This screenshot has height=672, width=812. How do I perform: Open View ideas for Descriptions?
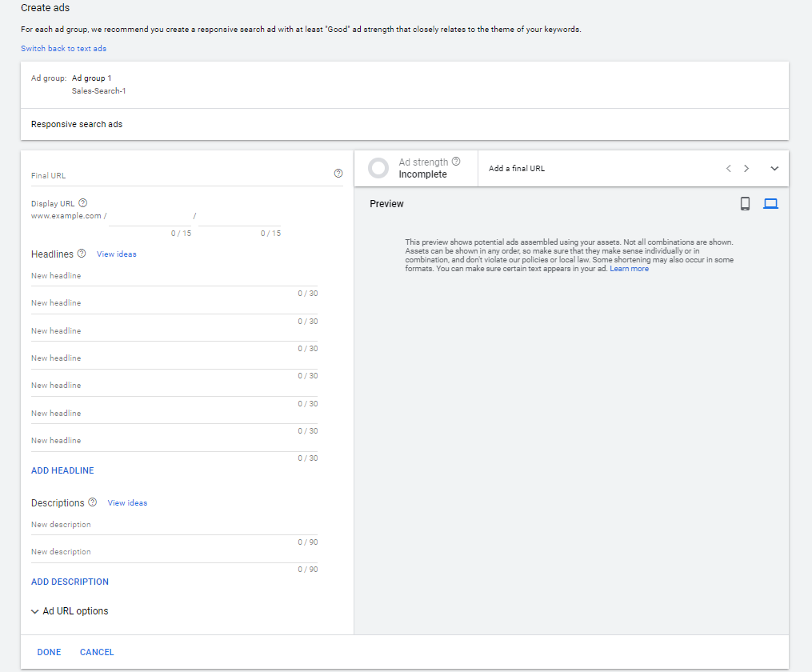127,503
